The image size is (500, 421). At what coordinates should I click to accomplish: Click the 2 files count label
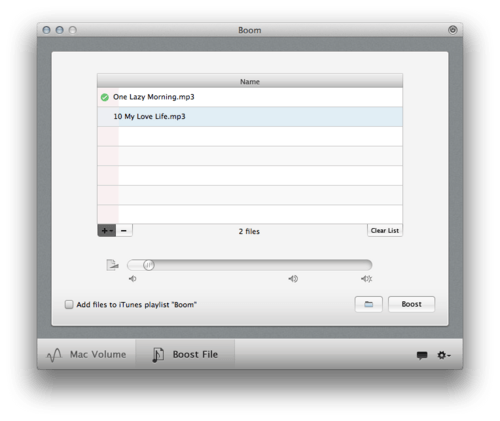[x=249, y=231]
